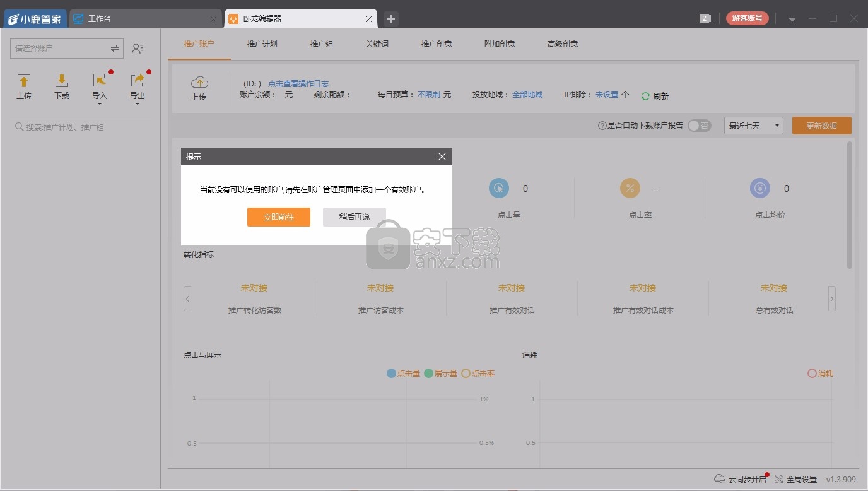This screenshot has width=868, height=491.
Task: Click the 稍后再说 button
Action: [x=355, y=217]
